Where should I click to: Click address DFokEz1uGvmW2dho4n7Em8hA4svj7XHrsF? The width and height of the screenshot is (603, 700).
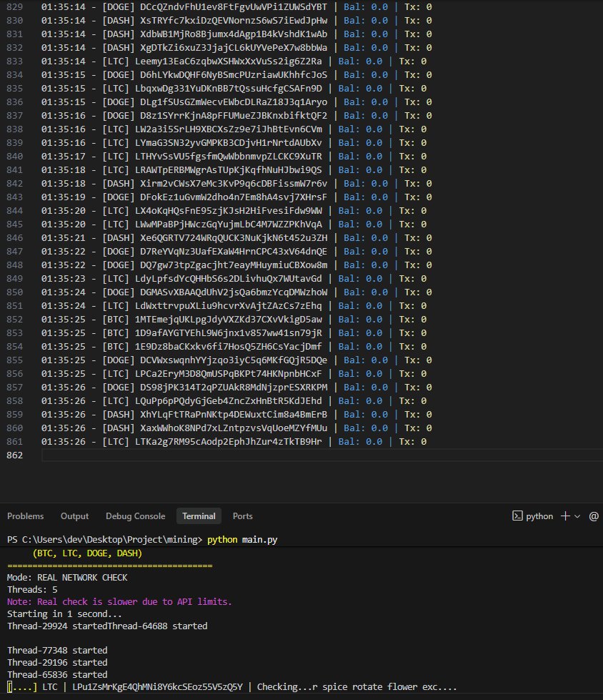point(234,197)
